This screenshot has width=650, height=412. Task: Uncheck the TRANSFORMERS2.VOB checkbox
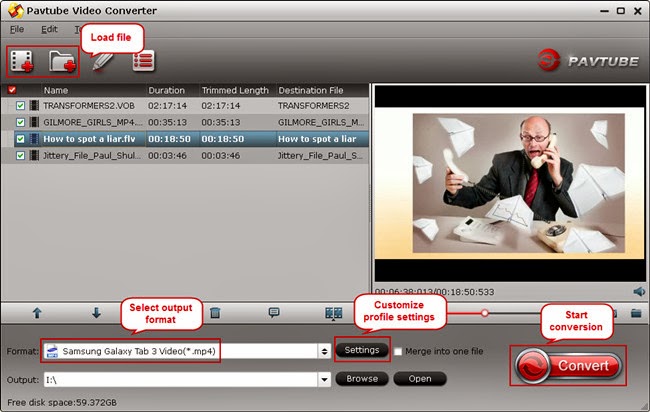click(20, 106)
